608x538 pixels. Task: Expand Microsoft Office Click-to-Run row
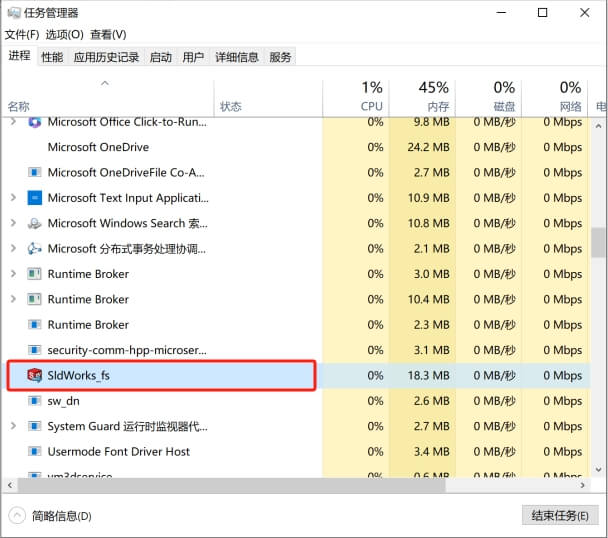pyautogui.click(x=13, y=122)
